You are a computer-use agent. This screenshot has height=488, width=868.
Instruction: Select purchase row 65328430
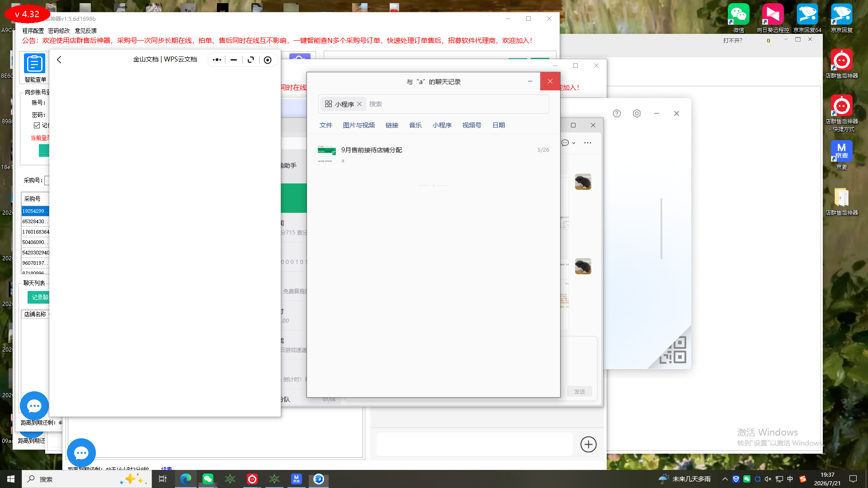point(35,221)
